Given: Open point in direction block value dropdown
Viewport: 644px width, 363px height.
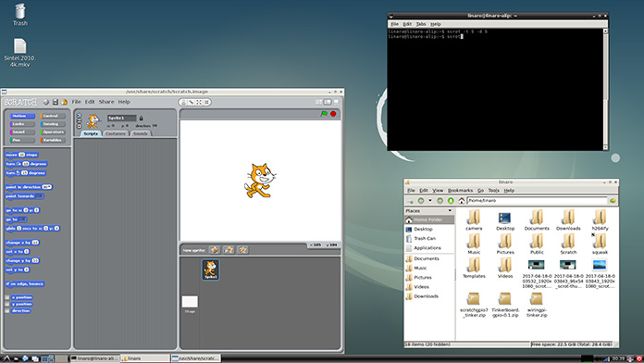Looking at the screenshot, I should pos(47,187).
